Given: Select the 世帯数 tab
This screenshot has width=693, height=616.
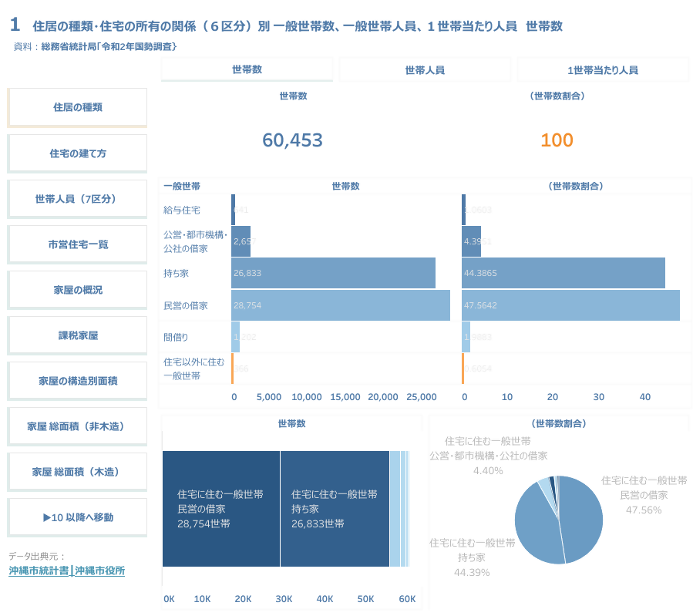Looking at the screenshot, I should point(247,69).
